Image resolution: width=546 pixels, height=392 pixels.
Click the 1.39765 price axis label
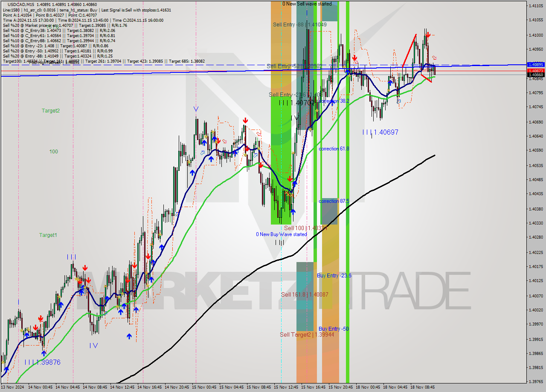pos(536,382)
